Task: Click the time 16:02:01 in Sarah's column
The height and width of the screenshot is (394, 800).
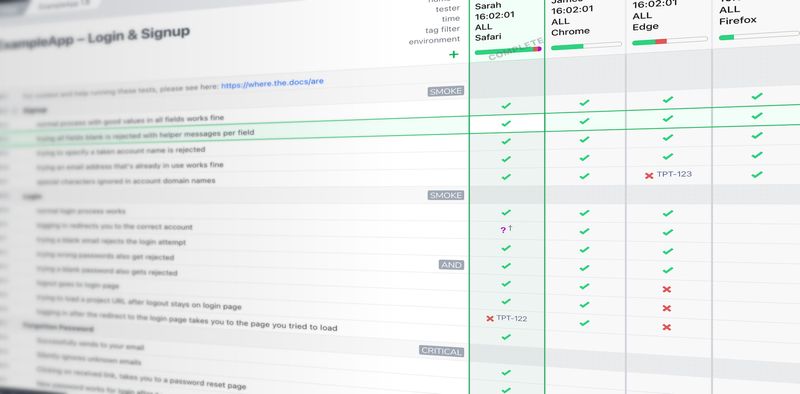Action: pyautogui.click(x=495, y=16)
